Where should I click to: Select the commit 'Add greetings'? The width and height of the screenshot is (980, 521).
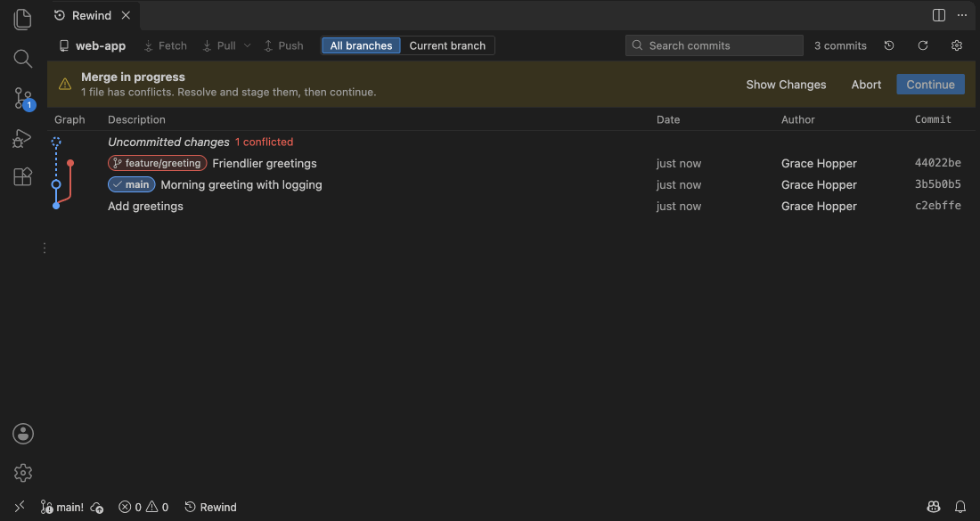tap(511, 206)
